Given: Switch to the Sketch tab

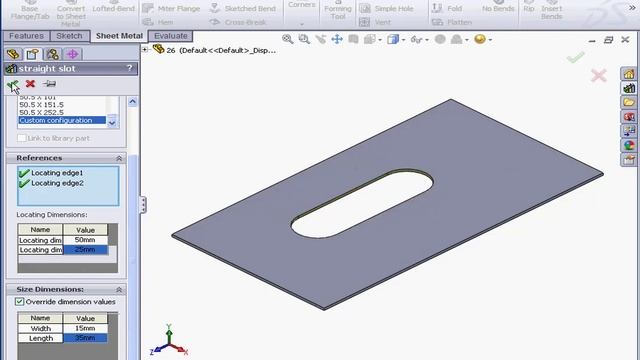Looking at the screenshot, I should tap(69, 36).
